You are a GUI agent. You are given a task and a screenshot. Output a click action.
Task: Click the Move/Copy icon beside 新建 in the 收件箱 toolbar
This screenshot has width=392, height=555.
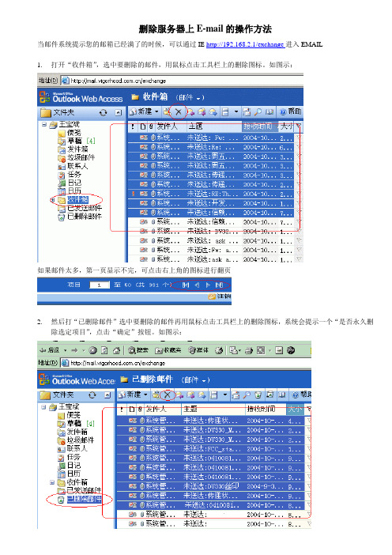point(166,112)
